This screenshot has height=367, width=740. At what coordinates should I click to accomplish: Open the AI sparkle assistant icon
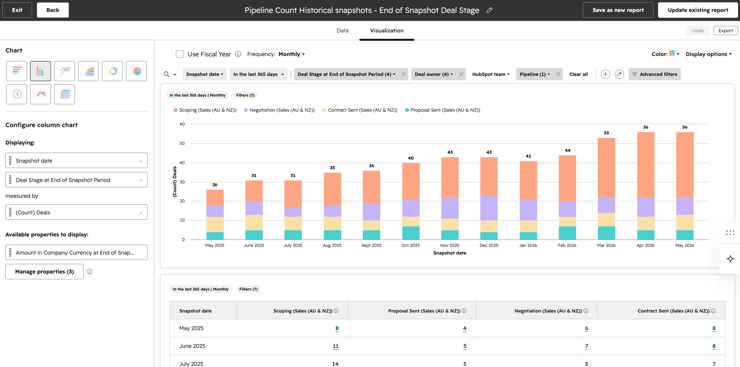[x=730, y=259]
